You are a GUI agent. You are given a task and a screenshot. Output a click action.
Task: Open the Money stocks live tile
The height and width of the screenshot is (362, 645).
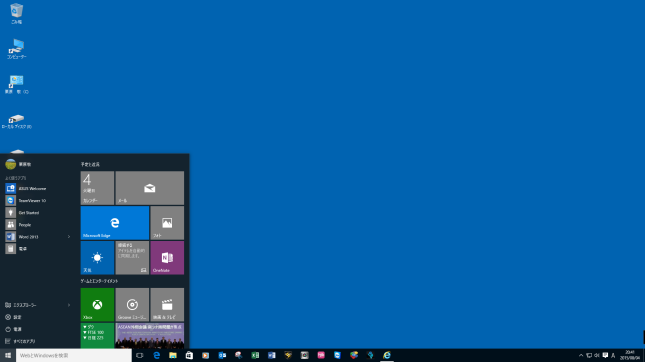(97, 336)
